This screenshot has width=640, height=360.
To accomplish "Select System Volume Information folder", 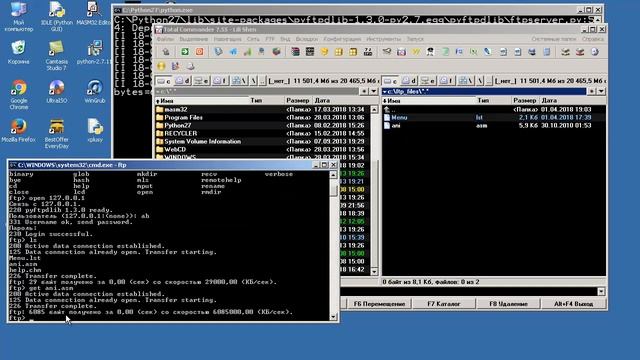I will tap(262, 142).
